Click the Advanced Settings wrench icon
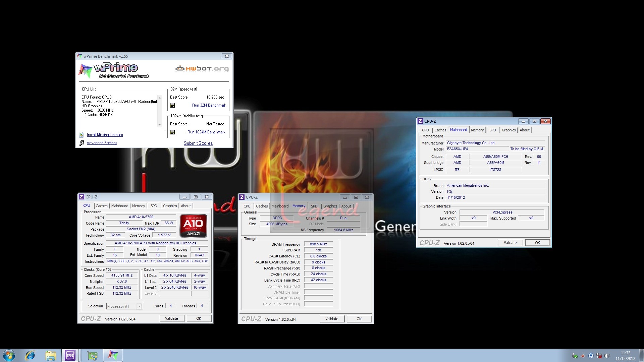Viewport: 644px width, 362px height. click(82, 143)
